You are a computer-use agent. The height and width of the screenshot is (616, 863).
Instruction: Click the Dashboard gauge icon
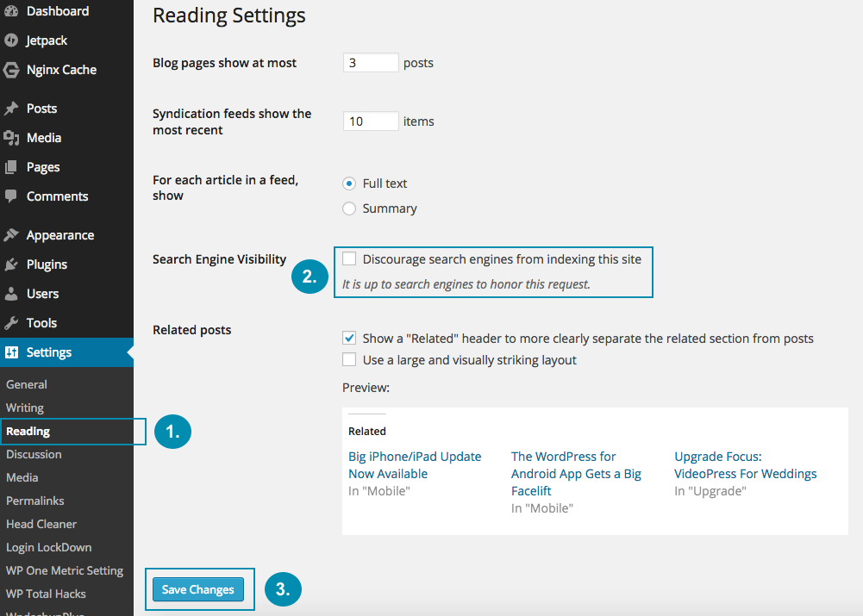tap(11, 11)
